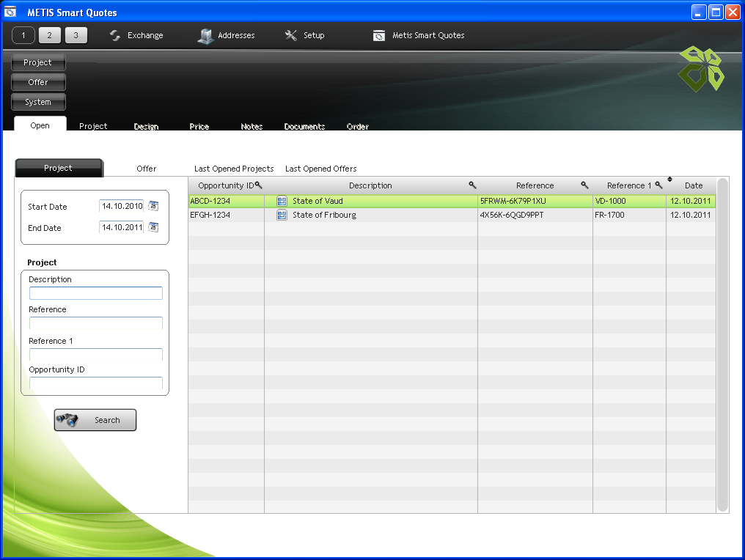Open Last Opened Projects tab

point(234,169)
